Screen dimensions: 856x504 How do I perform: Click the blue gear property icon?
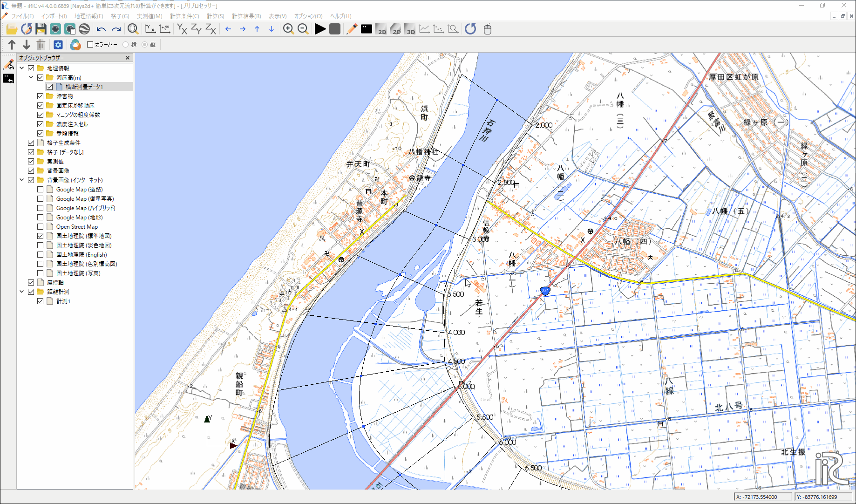coord(58,45)
